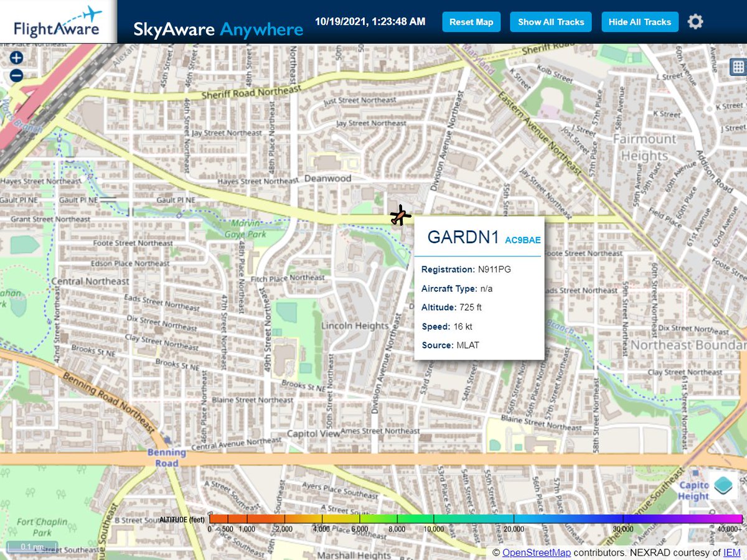Click the Central Northeast label
The image size is (747, 560).
(90, 281)
